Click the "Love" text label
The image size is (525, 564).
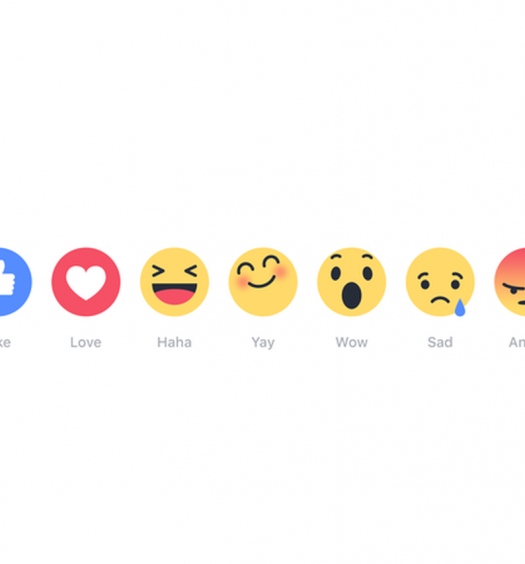coord(86,342)
